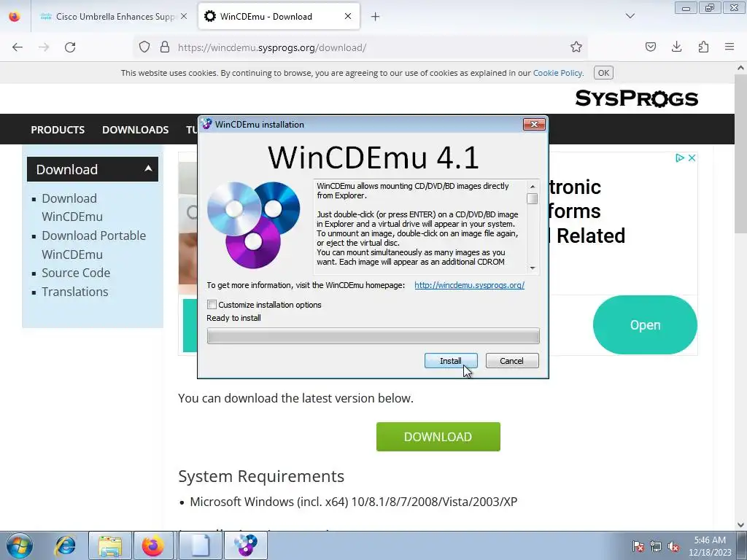Open a new tab with plus
Image resolution: width=747 pixels, height=560 pixels.
click(376, 17)
